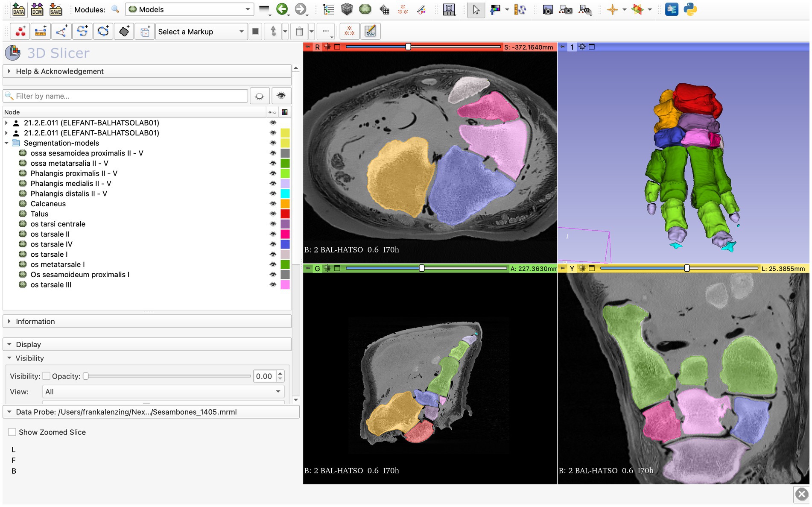Viewport: 812px width, 507px height.
Task: Open the Select a Markup dropdown
Action: coord(201,32)
